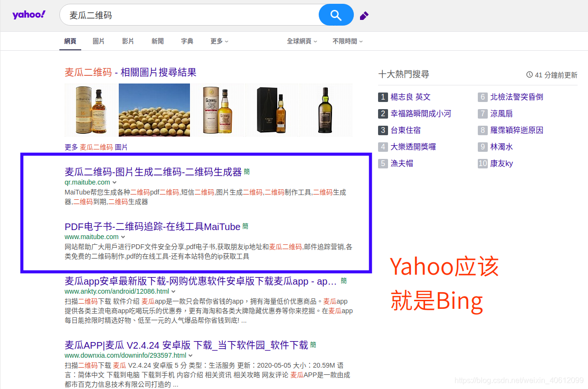Click trending search 康友ky
Image resolution: width=588 pixels, height=389 pixels.
(502, 164)
